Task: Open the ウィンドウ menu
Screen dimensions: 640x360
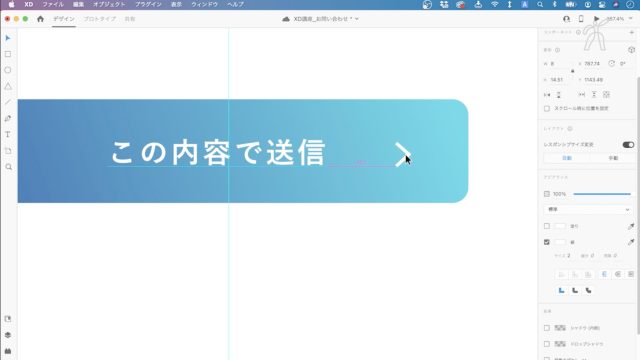Action: (x=204, y=4)
